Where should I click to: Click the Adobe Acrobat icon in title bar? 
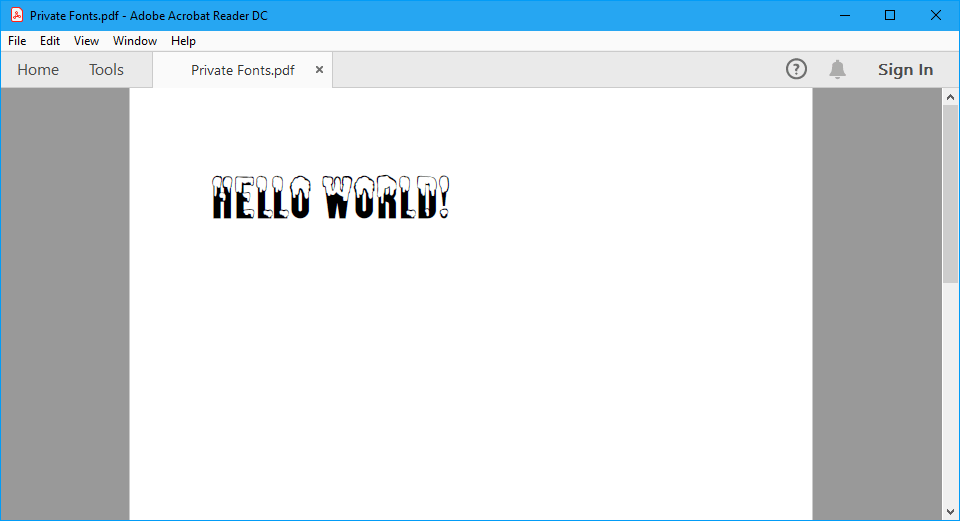pyautogui.click(x=17, y=15)
